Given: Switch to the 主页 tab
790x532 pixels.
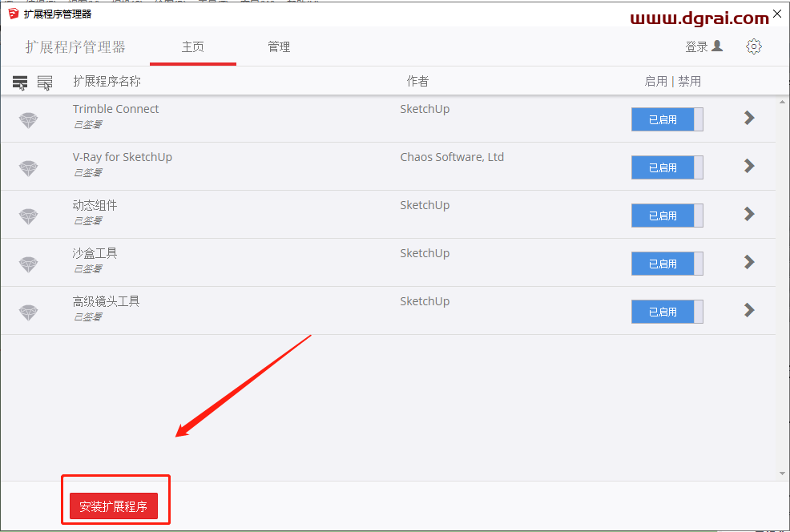Looking at the screenshot, I should coord(193,46).
